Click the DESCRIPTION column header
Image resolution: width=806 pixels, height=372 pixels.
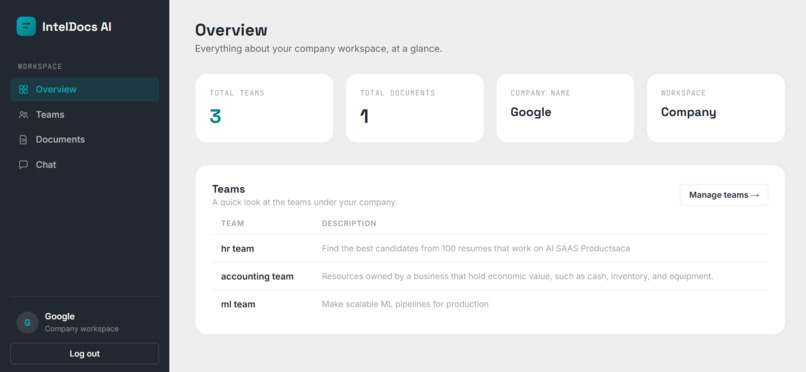coord(349,224)
